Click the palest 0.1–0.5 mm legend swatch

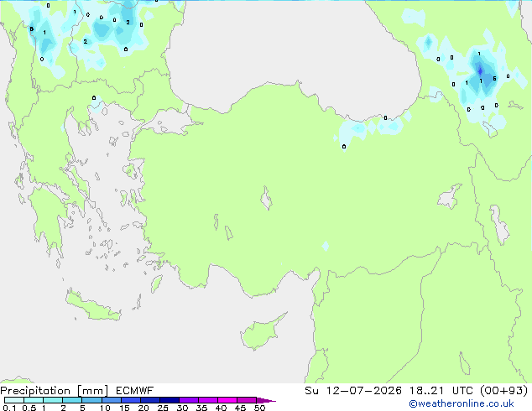[x=14, y=400]
